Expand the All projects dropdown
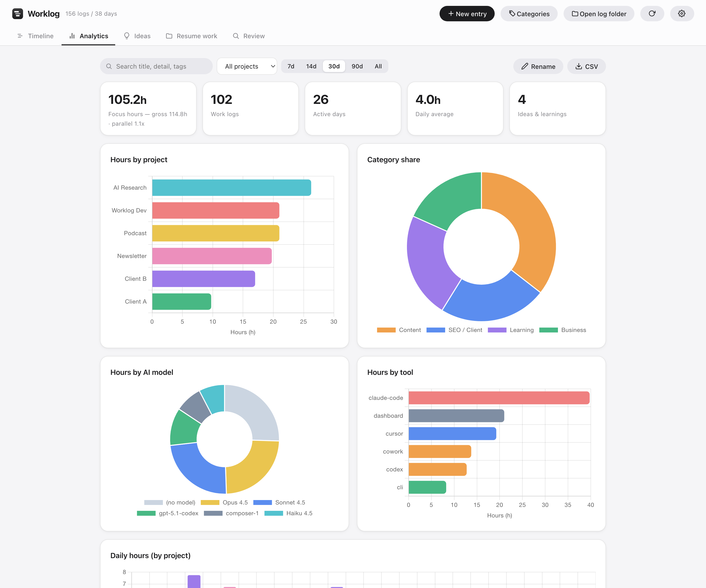The width and height of the screenshot is (706, 588). [247, 67]
